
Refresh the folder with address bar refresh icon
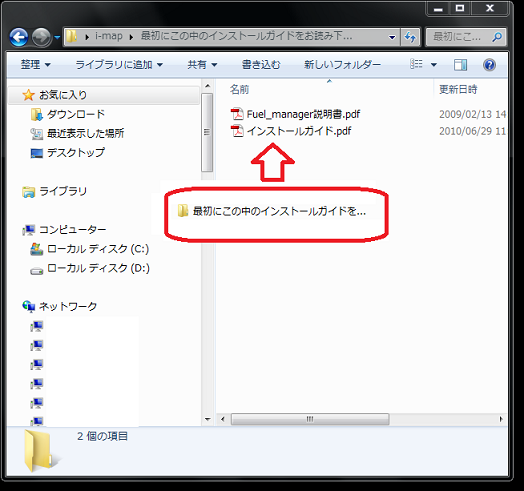[410, 36]
